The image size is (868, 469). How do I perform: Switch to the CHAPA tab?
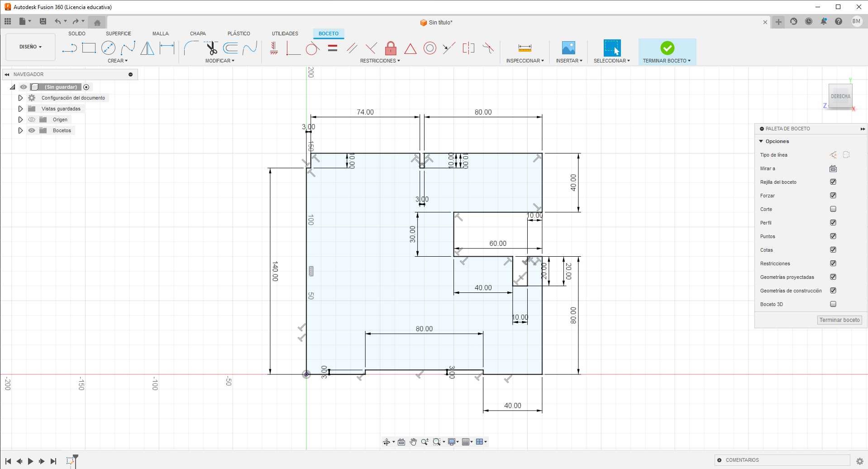coord(198,33)
